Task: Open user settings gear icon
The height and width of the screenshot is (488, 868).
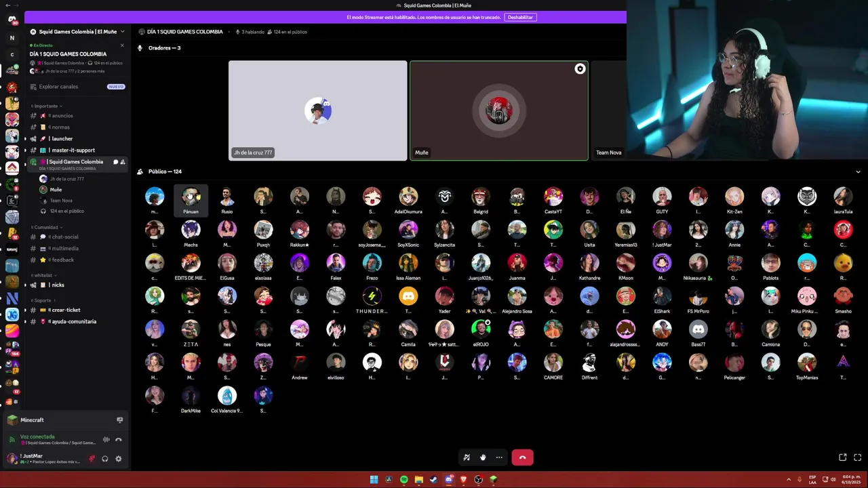Action: click(118, 459)
